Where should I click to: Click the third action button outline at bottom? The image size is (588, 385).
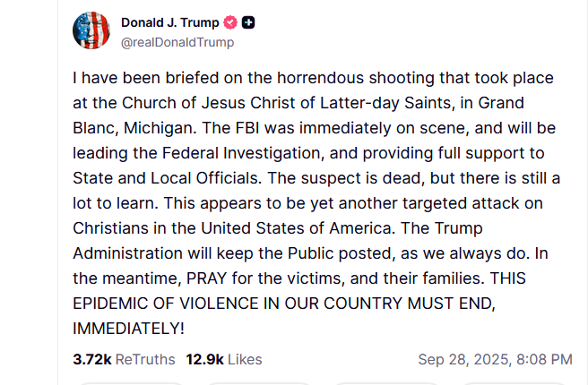pyautogui.click(x=386, y=383)
